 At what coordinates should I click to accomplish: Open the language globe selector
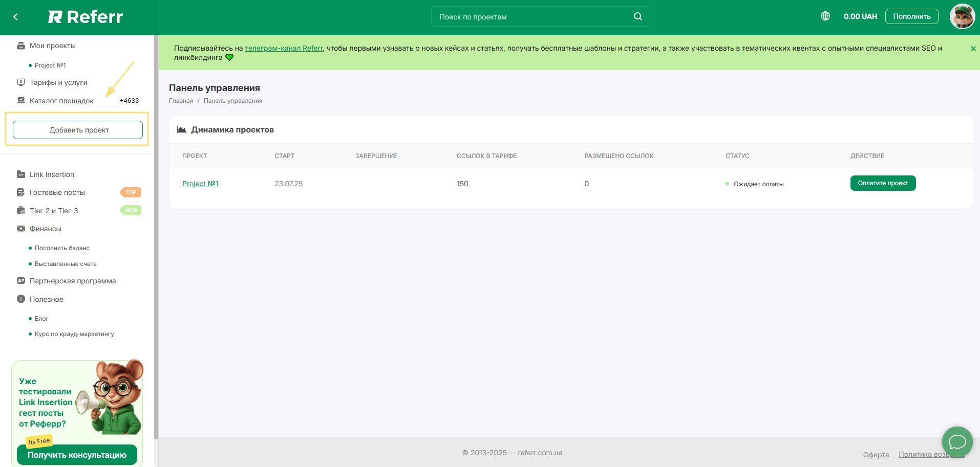point(825,16)
